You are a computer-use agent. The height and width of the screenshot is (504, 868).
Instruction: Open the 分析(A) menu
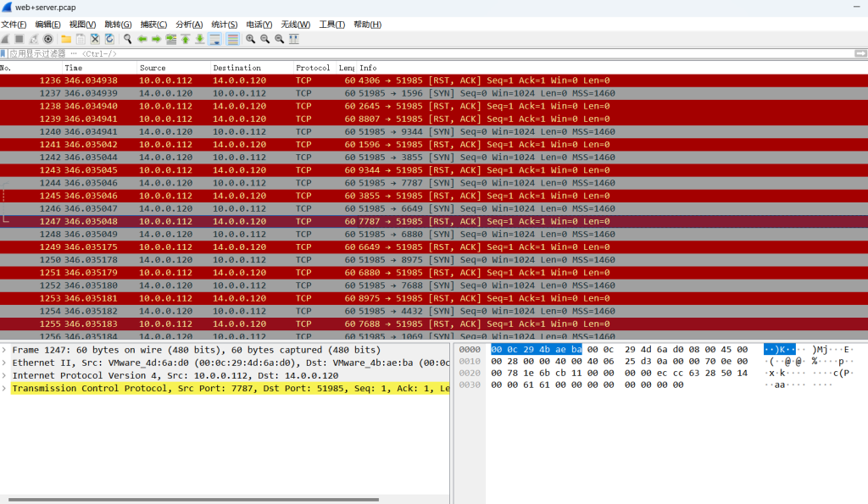tap(189, 25)
